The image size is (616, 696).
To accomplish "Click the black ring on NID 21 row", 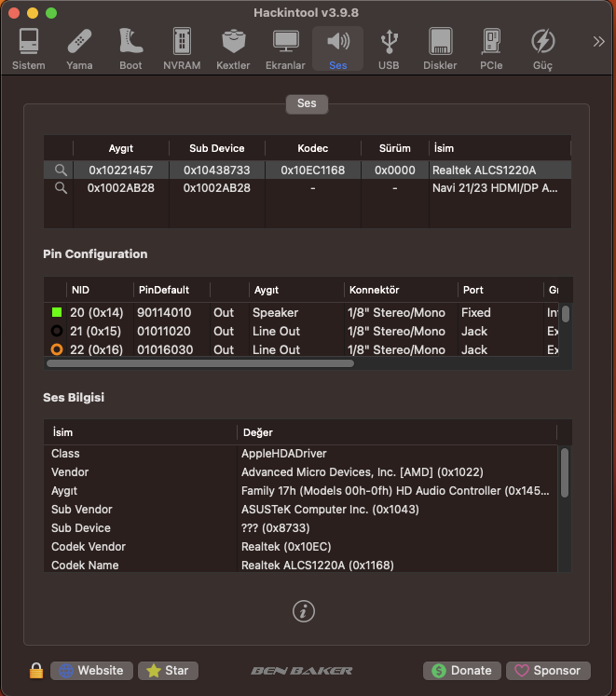I will pos(57,331).
